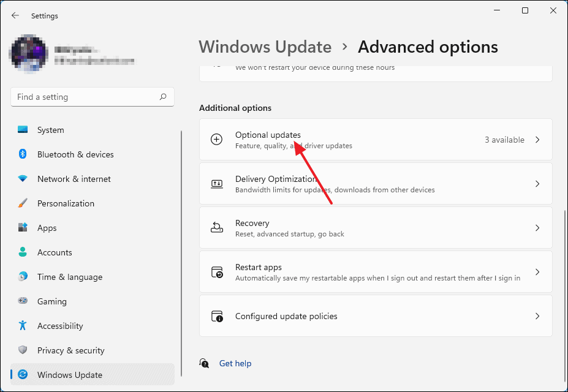Click the Restart apps icon

(x=216, y=271)
